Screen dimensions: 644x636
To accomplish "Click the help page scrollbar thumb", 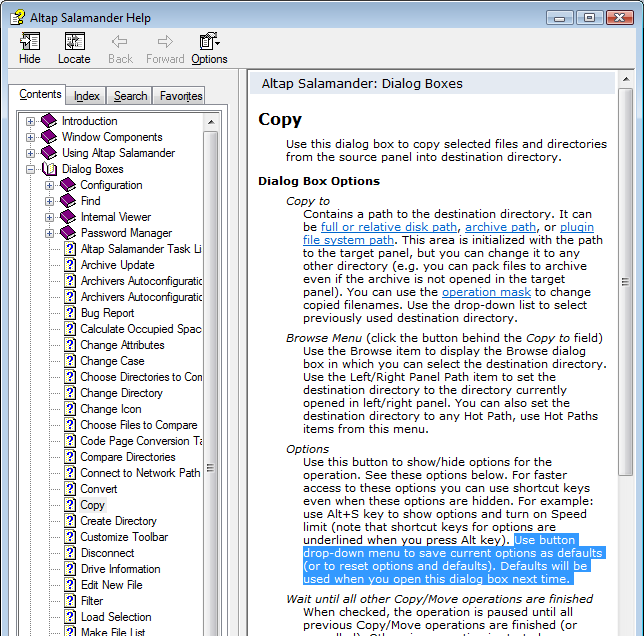I will 626,282.
